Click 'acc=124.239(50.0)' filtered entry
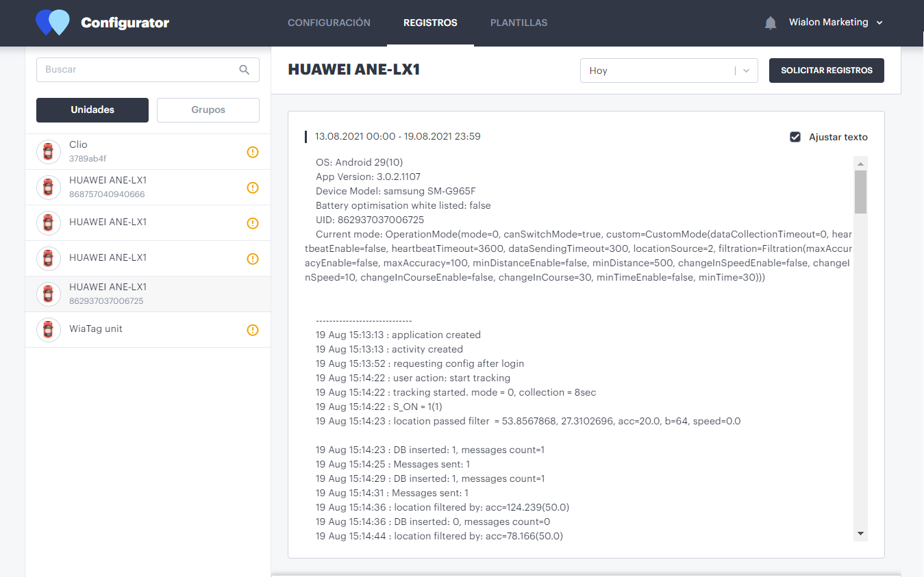The width and height of the screenshot is (924, 577). (442, 507)
